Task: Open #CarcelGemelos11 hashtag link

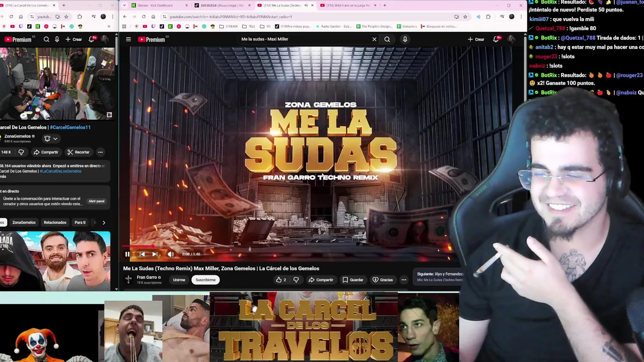Action: pyautogui.click(x=70, y=127)
